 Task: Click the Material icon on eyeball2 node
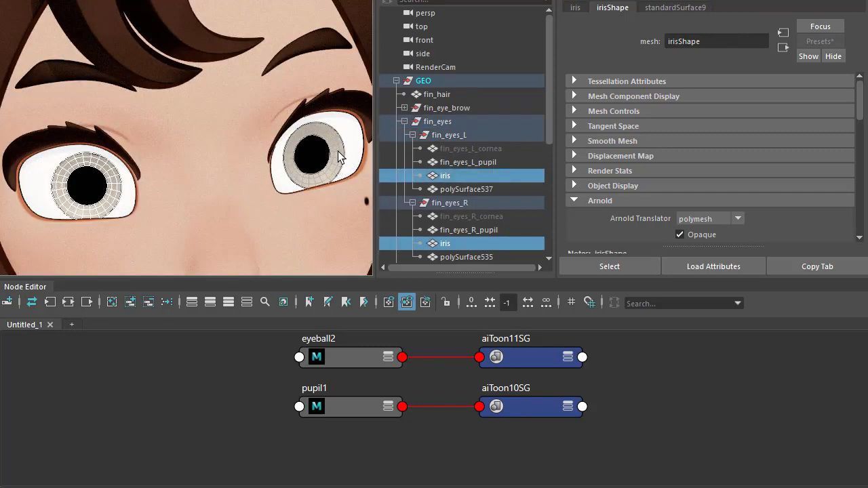click(317, 357)
